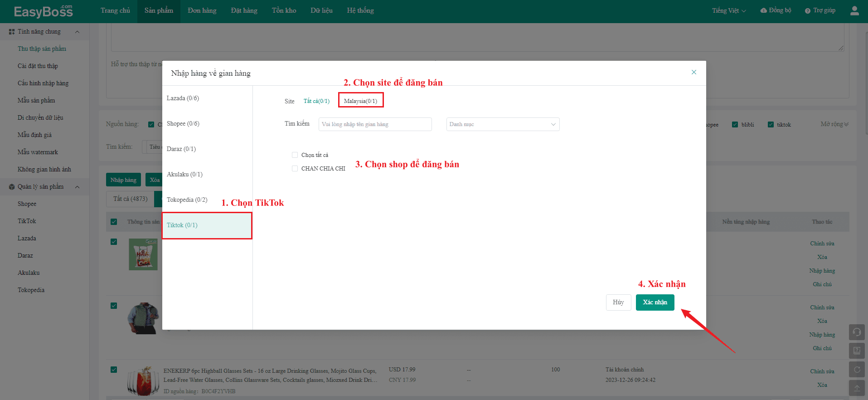Click Chỉnh sửa for snack product row
868x400 pixels.
click(x=822, y=244)
